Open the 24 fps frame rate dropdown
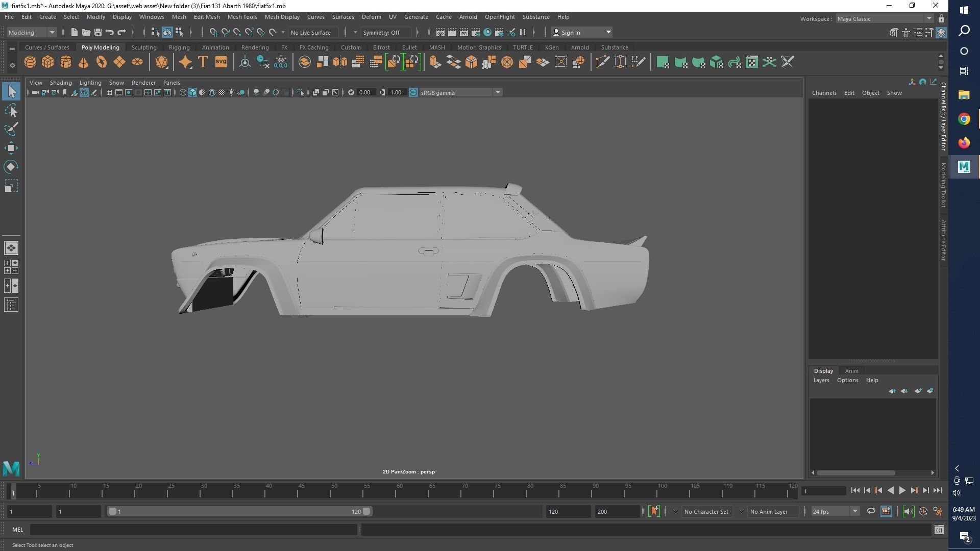980x551 pixels. point(836,511)
